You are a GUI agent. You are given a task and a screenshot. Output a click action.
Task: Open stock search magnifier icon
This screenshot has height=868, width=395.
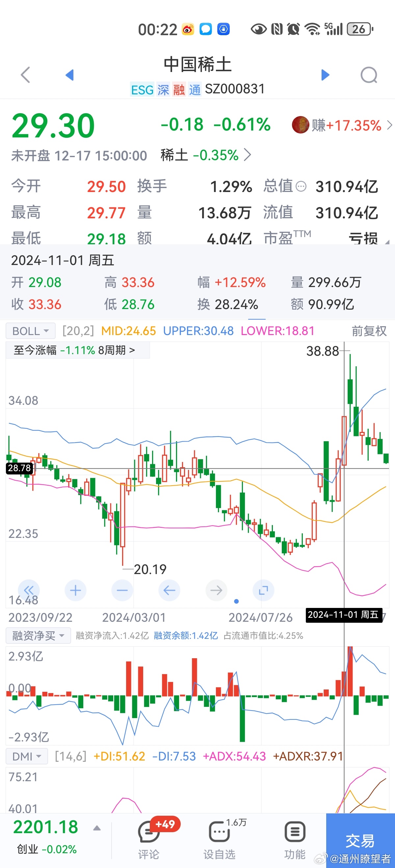(369, 75)
